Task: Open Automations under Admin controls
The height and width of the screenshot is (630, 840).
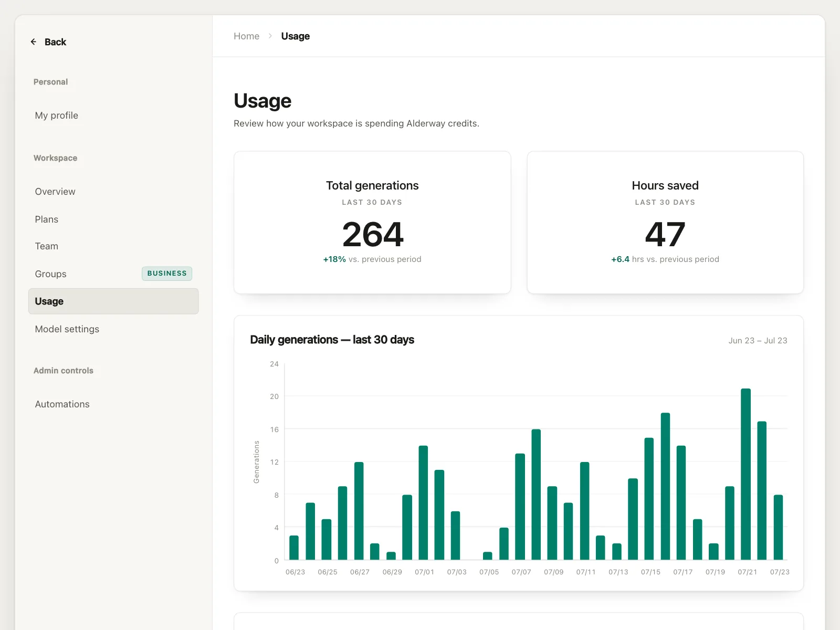Action: [x=113, y=404]
